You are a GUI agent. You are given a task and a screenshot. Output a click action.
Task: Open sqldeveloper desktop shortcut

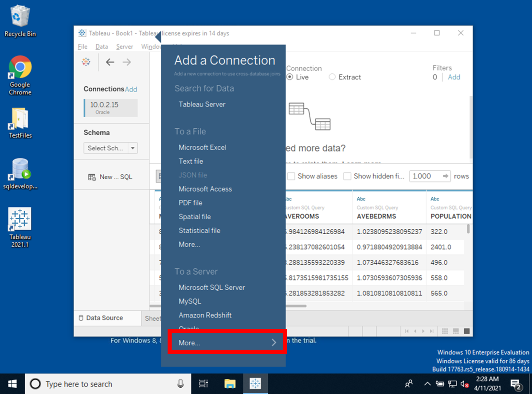(x=20, y=174)
